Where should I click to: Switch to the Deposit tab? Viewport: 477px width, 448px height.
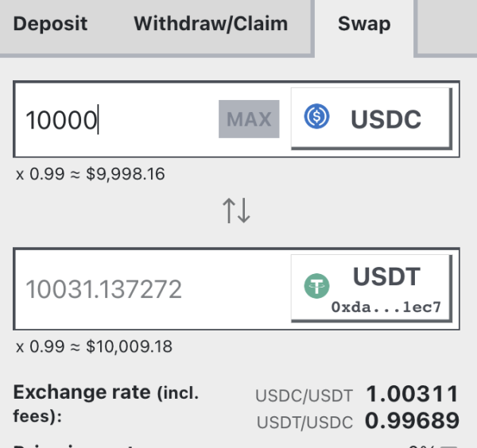[50, 23]
